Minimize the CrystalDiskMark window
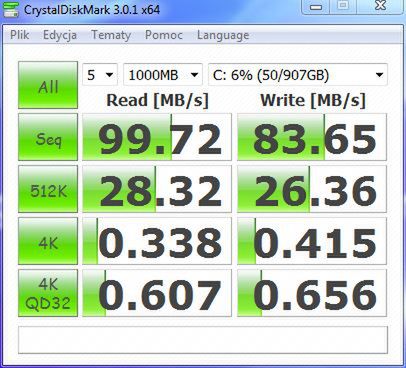 [316, 6]
